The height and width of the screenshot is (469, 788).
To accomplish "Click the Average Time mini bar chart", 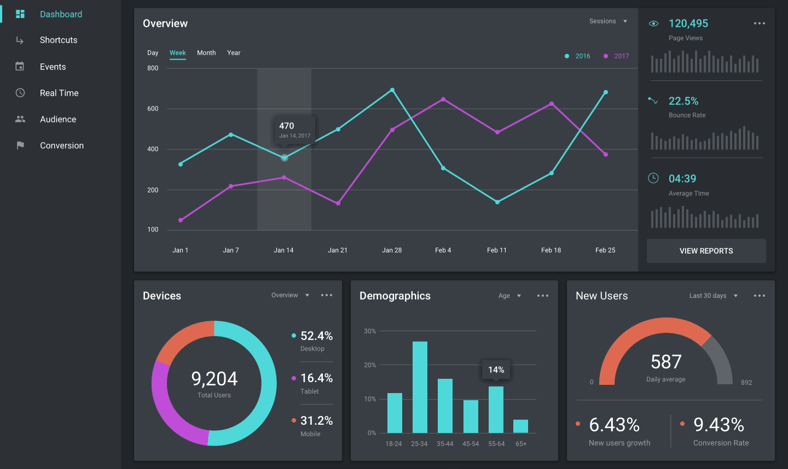I will 705,217.
